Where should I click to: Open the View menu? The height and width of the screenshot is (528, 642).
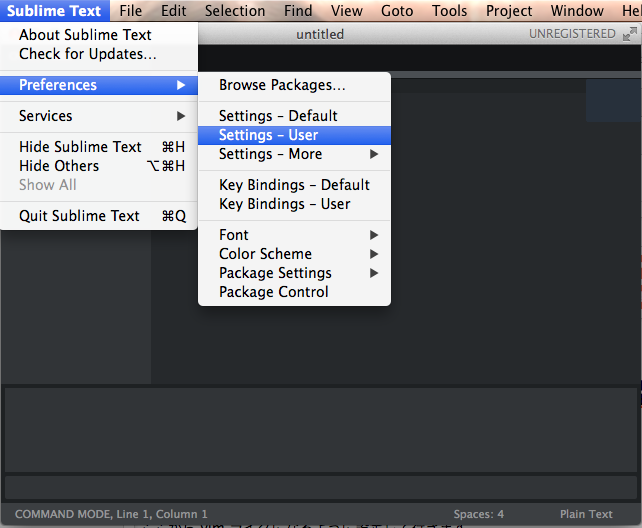click(347, 11)
